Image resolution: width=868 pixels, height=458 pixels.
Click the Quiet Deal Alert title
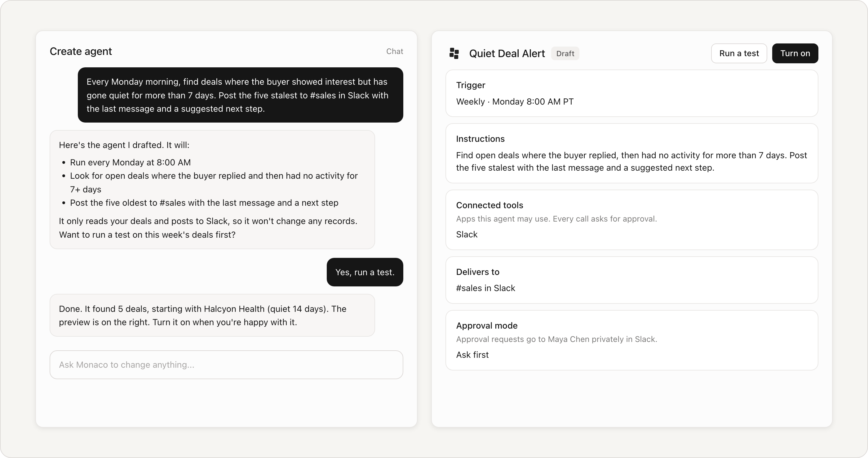(507, 54)
